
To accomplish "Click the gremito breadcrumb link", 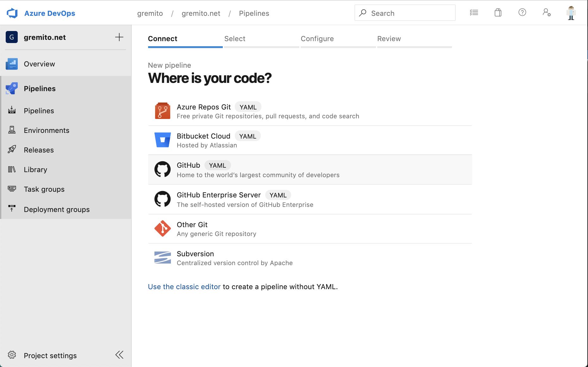I will click(150, 13).
